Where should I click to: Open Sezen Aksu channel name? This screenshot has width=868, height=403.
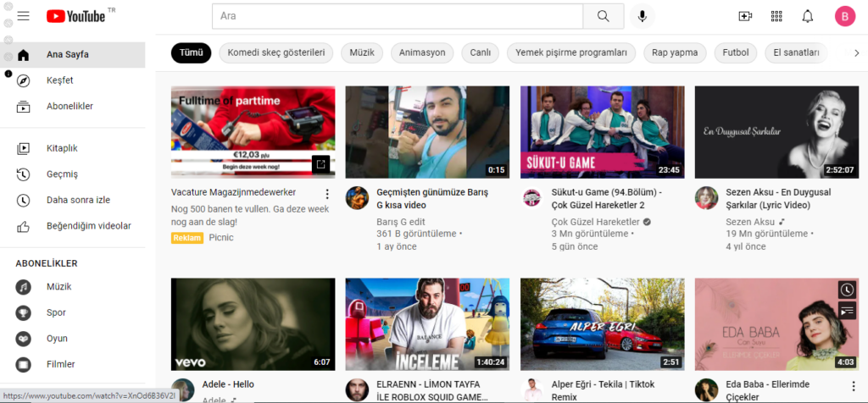click(751, 222)
